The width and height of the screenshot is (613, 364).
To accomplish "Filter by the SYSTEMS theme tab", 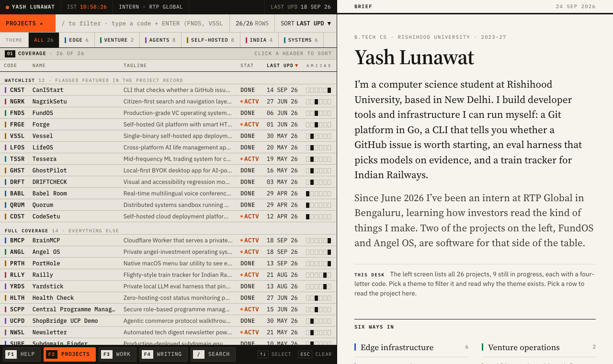I will tap(301, 40).
